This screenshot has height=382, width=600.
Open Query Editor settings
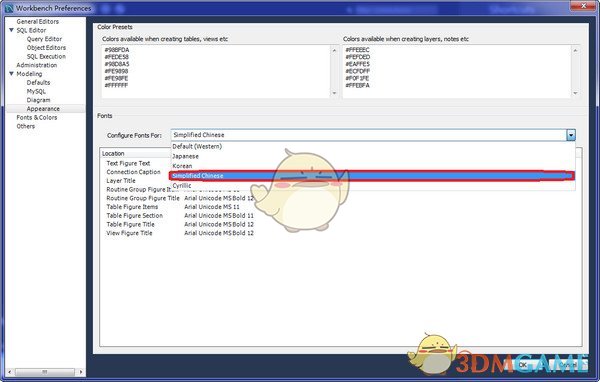[x=44, y=39]
